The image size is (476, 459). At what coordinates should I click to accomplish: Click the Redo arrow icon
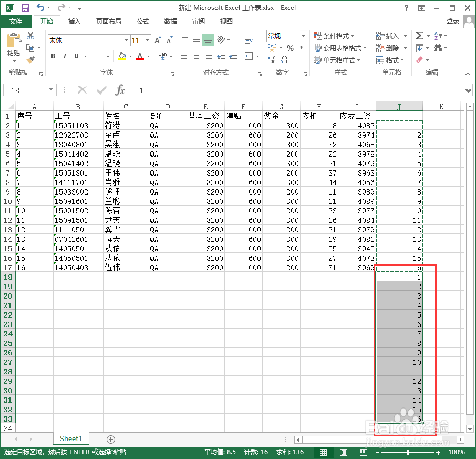(x=61, y=7)
